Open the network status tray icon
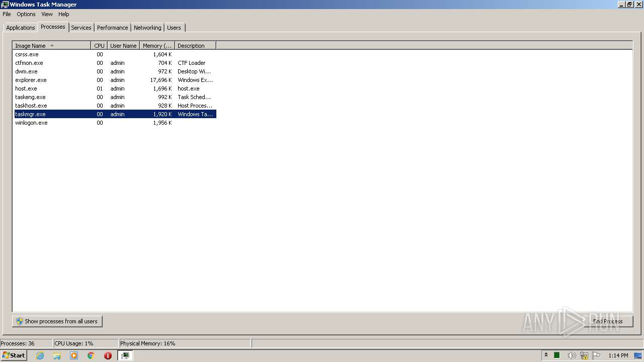Viewport: 644px width, 362px height. [x=584, y=355]
